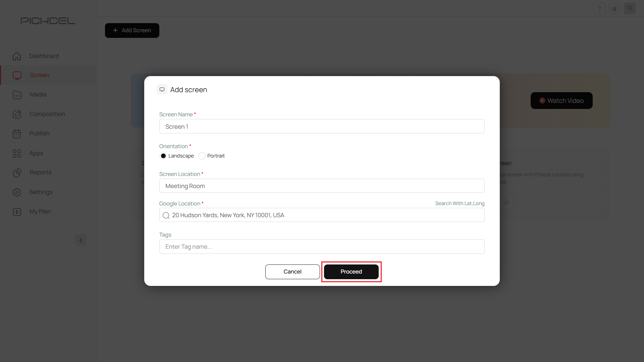Focus the Tags name input field

[x=322, y=247]
